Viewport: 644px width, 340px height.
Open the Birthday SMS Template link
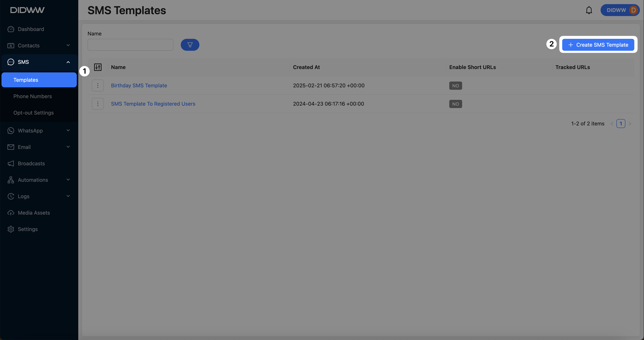pos(139,86)
